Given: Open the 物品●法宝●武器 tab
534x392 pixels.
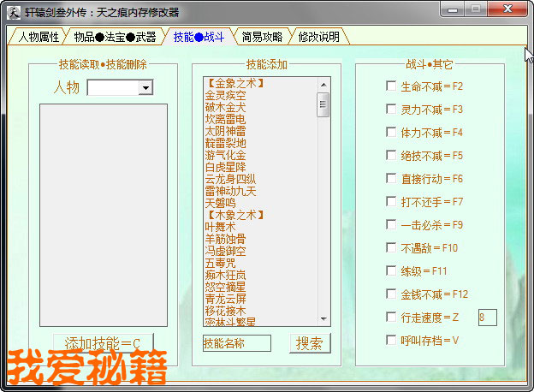Looking at the screenshot, I should click(115, 37).
